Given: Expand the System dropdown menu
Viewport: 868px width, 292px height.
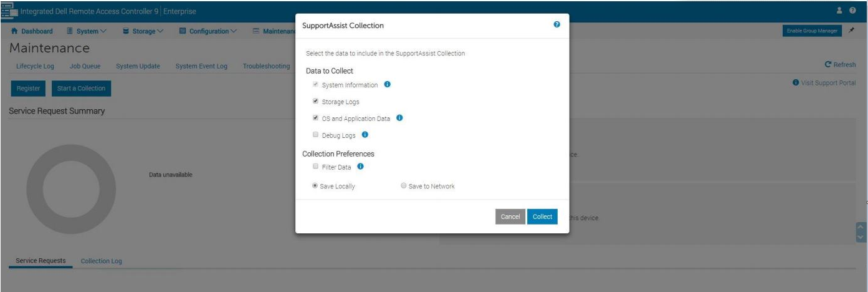Looking at the screenshot, I should point(87,31).
